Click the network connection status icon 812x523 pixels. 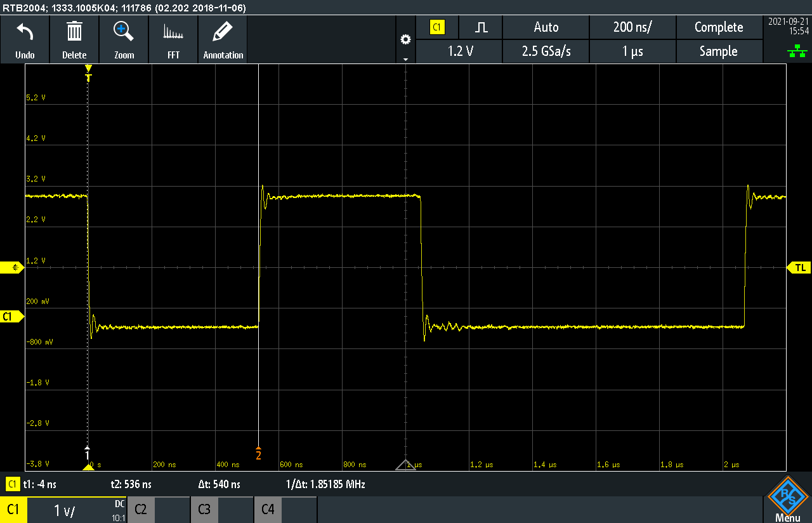coord(797,50)
